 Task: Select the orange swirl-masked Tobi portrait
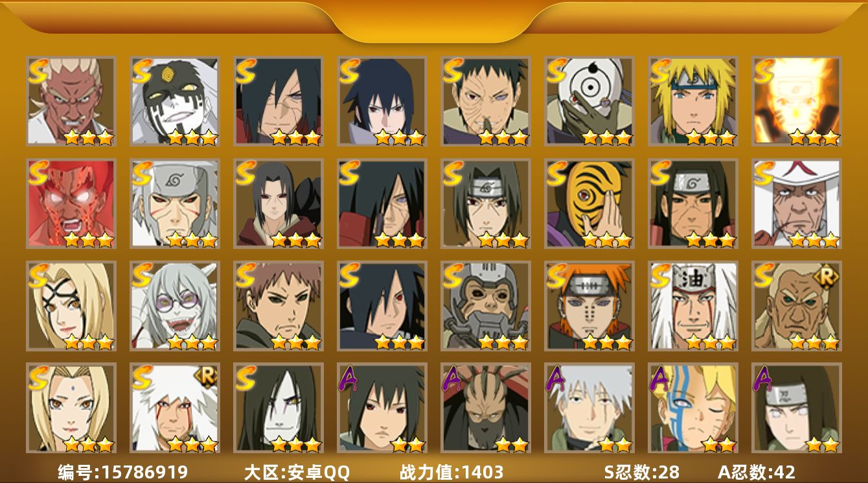point(589,204)
